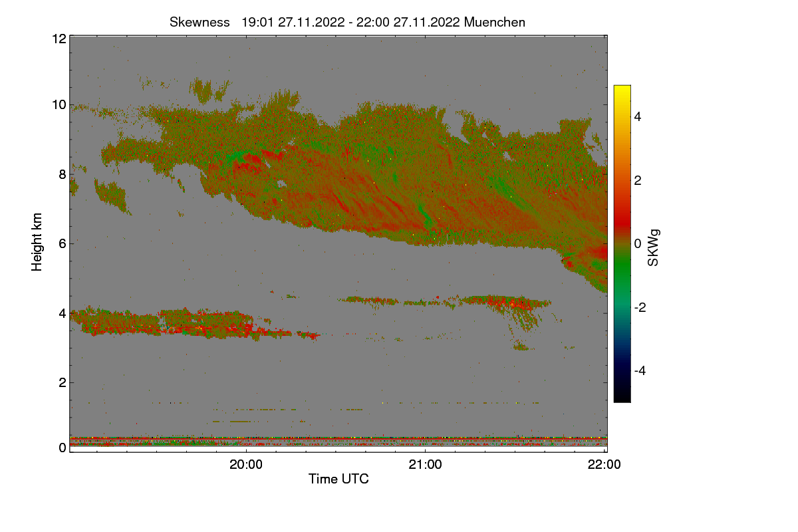This screenshot has height=532, width=798.
Task: Click the 21:00 time tick label
Action: pyautogui.click(x=425, y=465)
